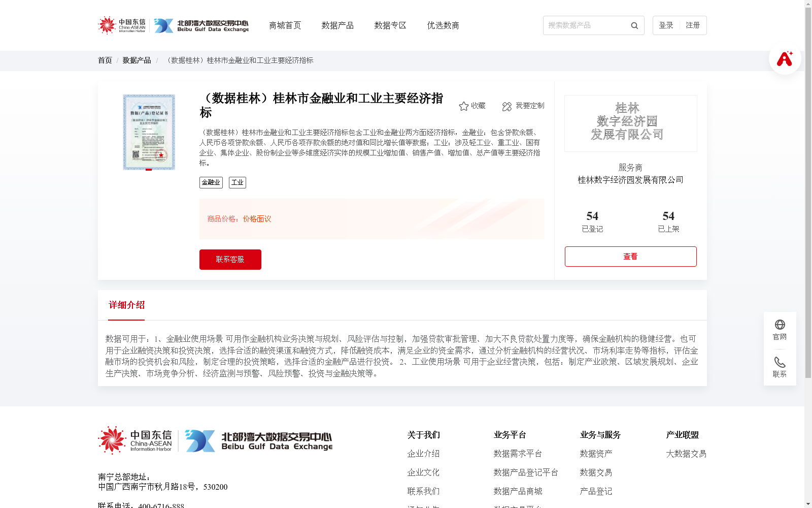Go to 数据产品 in the breadcrumb

point(137,60)
